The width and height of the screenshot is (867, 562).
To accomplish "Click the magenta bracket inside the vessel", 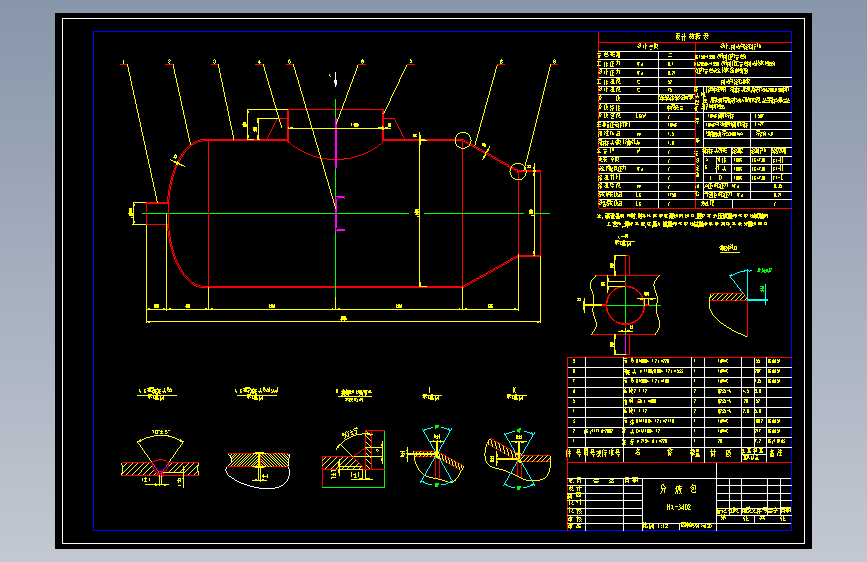I will pos(339,213).
